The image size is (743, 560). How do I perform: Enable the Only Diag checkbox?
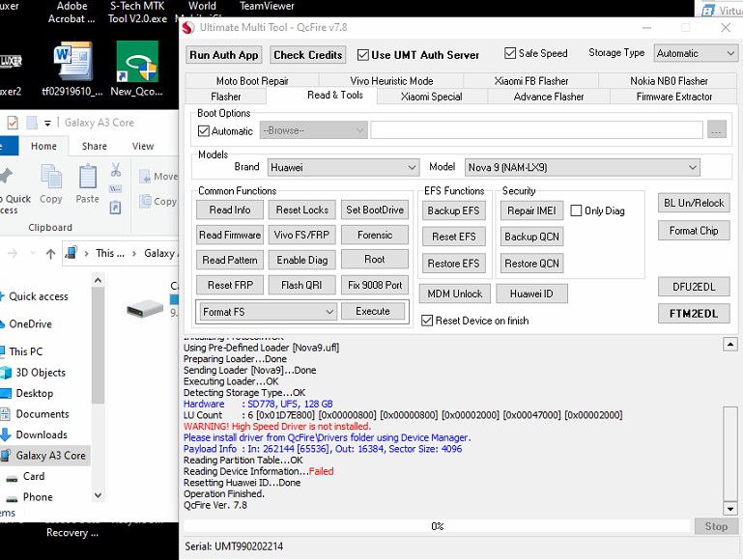576,210
